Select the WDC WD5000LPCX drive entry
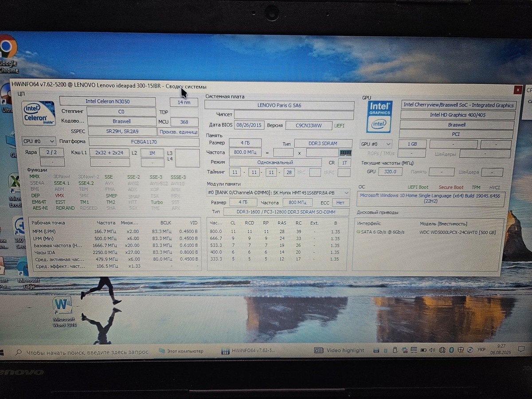 point(458,232)
